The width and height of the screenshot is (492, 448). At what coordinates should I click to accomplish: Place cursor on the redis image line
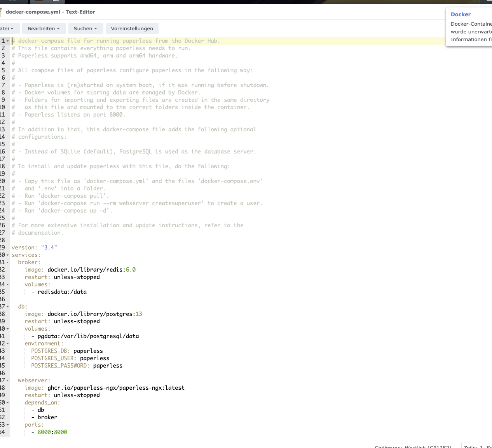tap(91, 270)
